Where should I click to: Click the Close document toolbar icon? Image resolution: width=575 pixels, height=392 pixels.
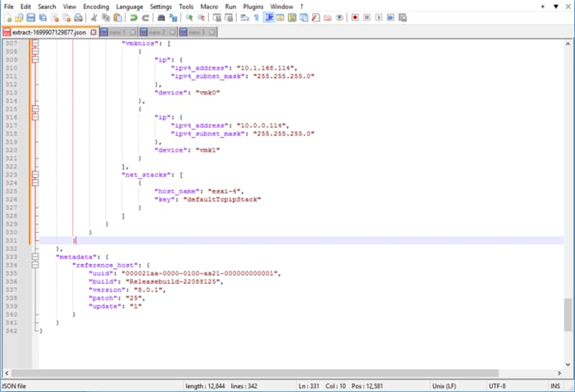[x=55, y=17]
